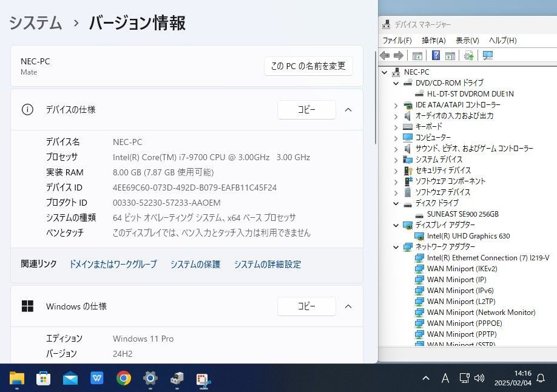Viewport: 557px width, 392px height.
Task: Select Intel(R) Ethernet Connection (7) I219-V
Action: click(488, 258)
